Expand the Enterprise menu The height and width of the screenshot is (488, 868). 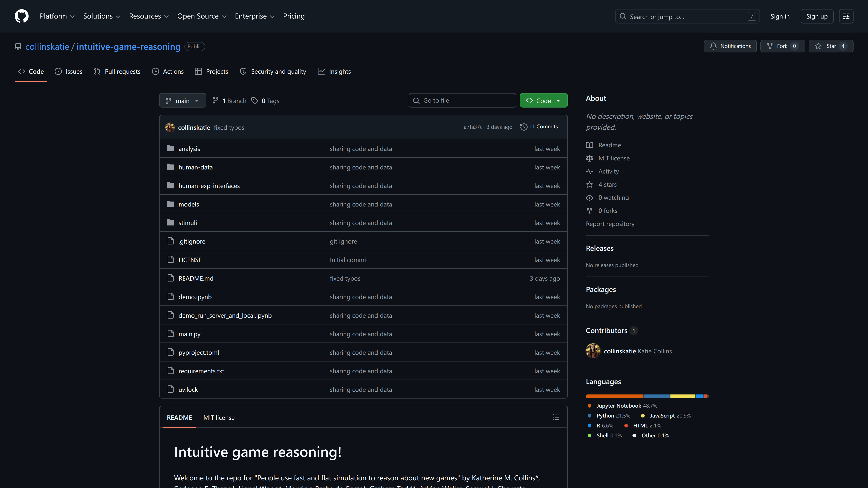click(x=254, y=16)
